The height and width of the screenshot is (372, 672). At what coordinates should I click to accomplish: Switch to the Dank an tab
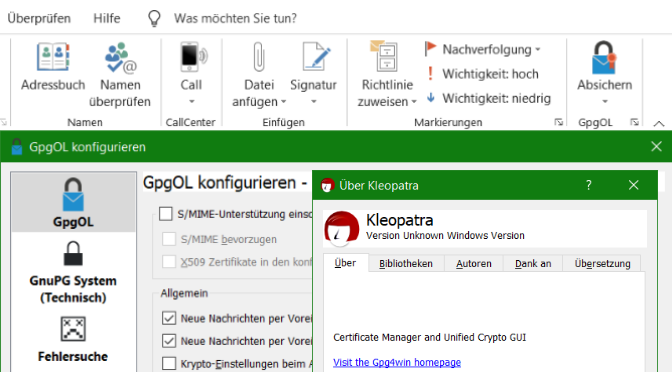[x=533, y=264]
